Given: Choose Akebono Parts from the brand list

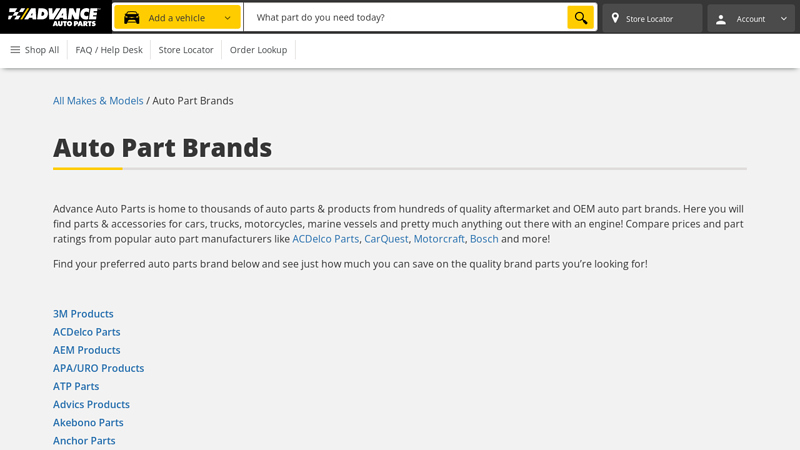Looking at the screenshot, I should point(88,423).
